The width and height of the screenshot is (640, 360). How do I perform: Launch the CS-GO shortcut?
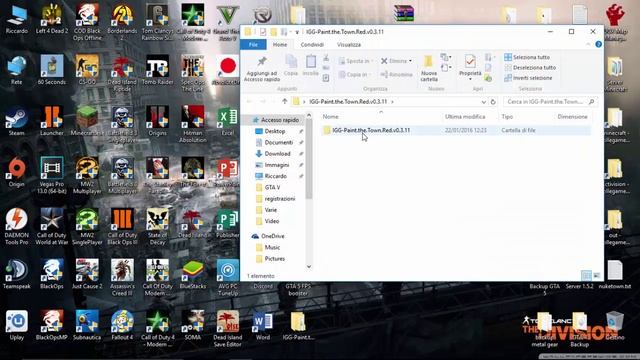pyautogui.click(x=87, y=70)
